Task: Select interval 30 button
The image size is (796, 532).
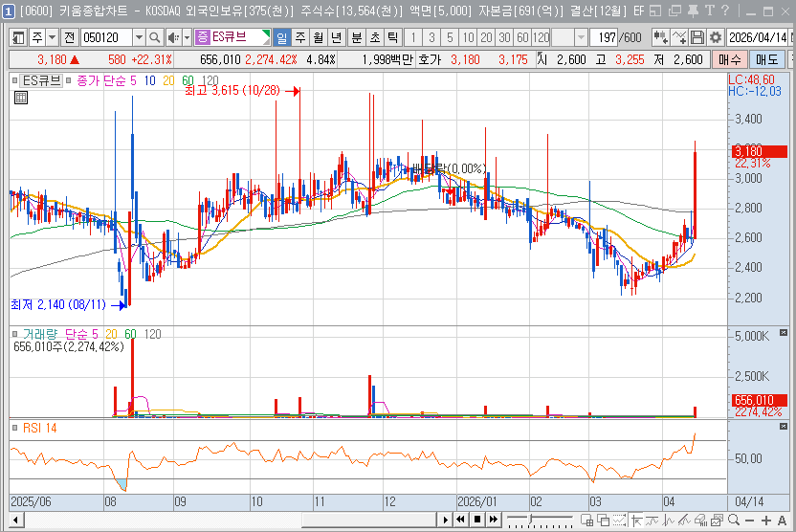Action: point(504,37)
